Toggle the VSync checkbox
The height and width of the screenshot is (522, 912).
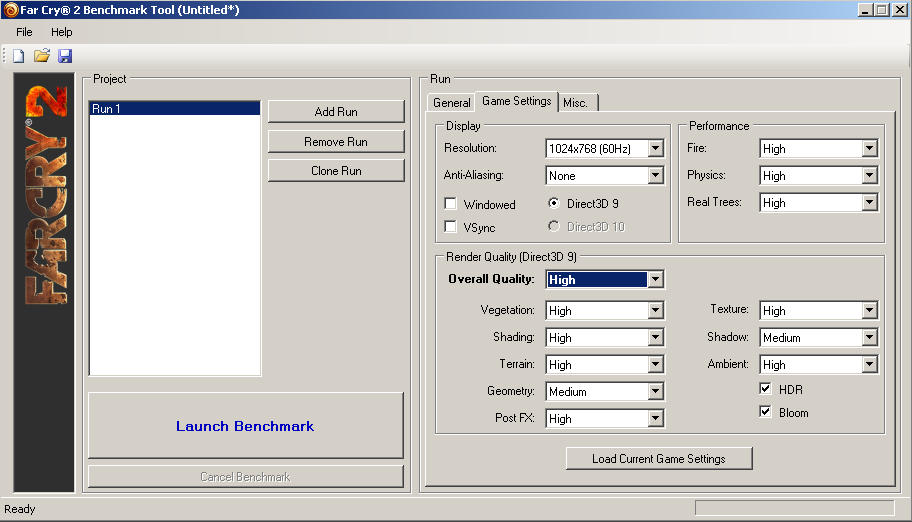pos(450,226)
